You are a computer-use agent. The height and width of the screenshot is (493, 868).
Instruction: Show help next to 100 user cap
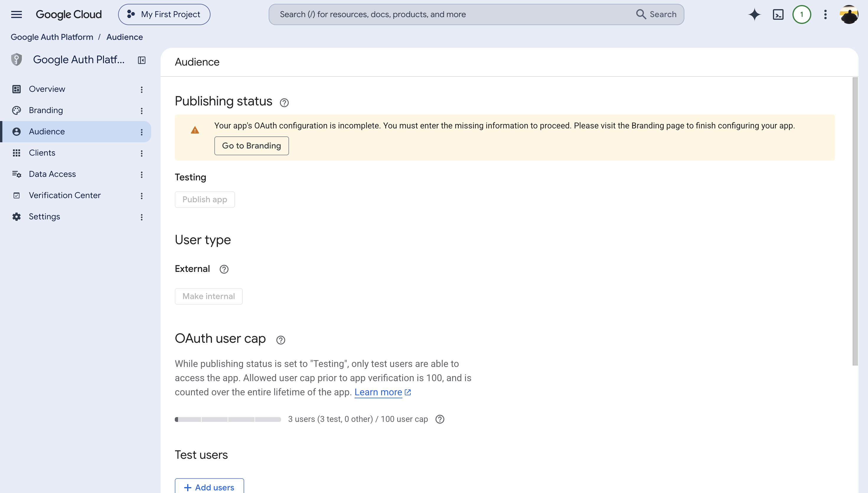coord(439,419)
